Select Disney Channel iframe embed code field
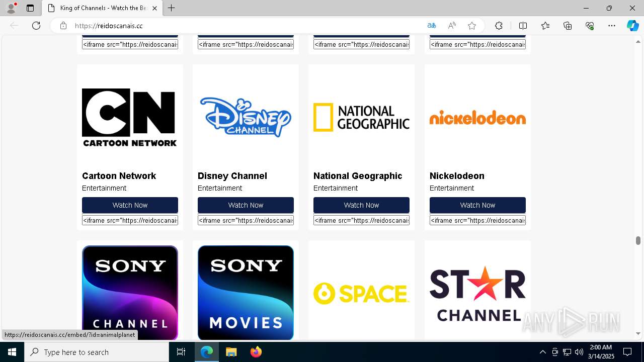 coord(246,220)
